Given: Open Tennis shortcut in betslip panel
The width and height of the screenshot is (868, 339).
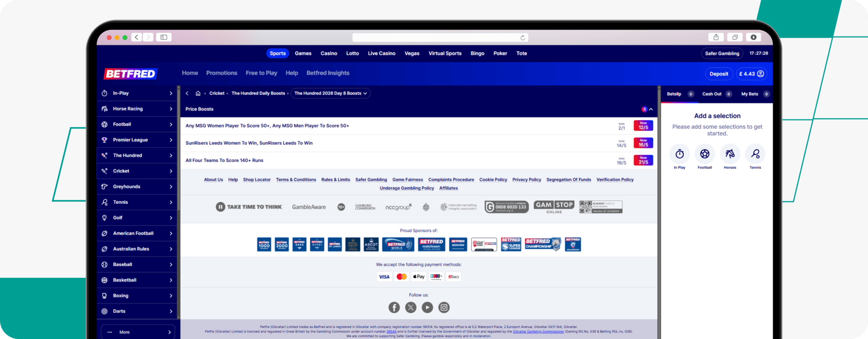Looking at the screenshot, I should (x=755, y=154).
